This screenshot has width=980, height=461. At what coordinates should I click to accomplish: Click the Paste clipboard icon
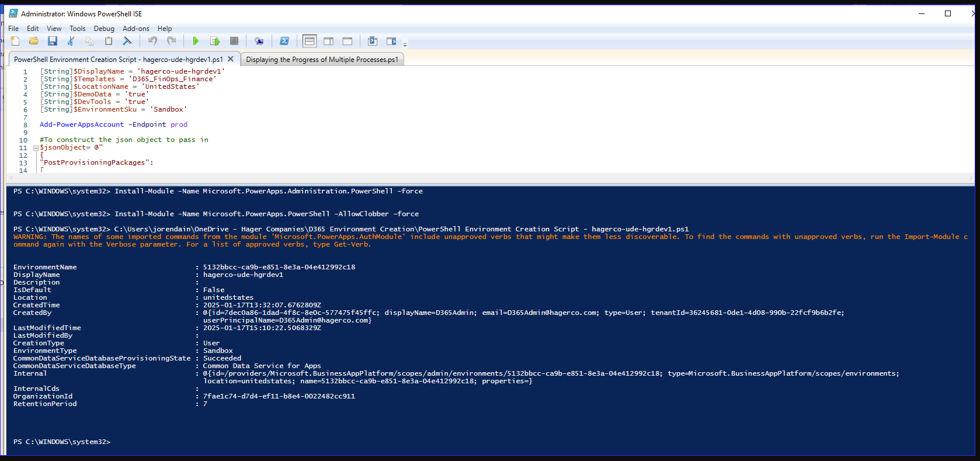[109, 41]
